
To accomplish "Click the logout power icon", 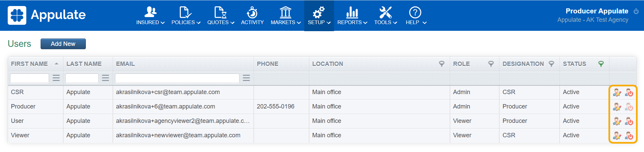I will click(636, 11).
